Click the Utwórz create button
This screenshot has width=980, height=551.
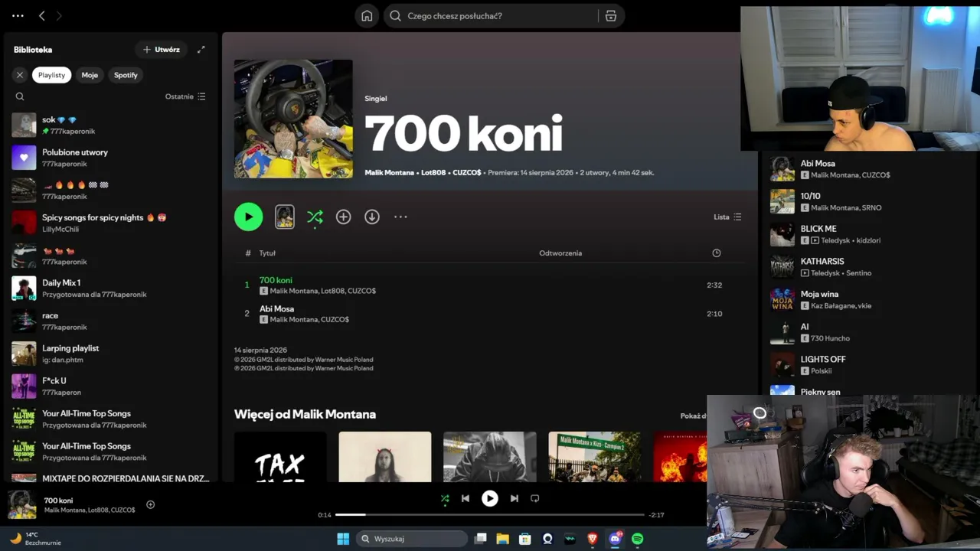tap(162, 50)
